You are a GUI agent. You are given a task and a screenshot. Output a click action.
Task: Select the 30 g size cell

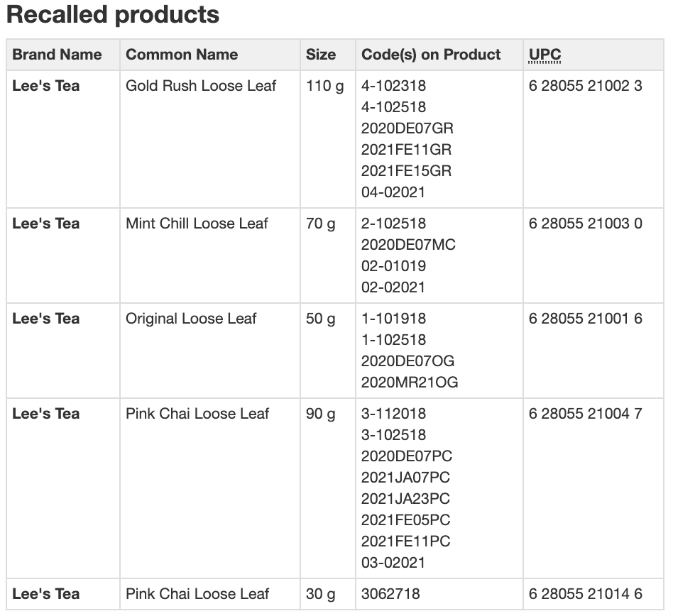321,594
